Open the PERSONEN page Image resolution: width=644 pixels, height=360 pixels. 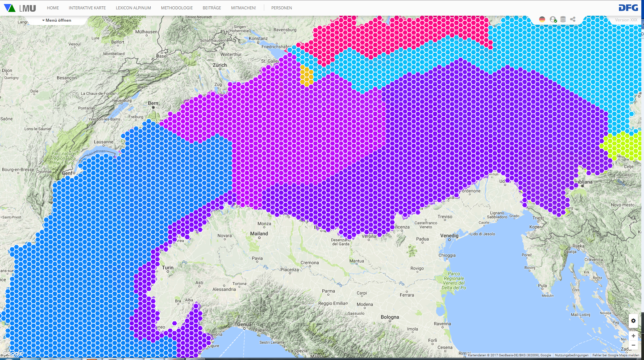point(282,8)
